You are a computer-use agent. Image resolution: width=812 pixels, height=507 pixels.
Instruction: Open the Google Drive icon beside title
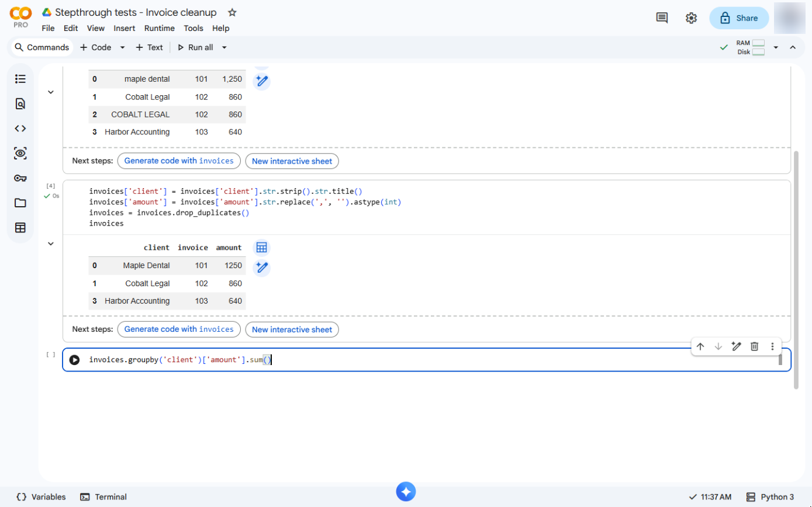pyautogui.click(x=47, y=12)
